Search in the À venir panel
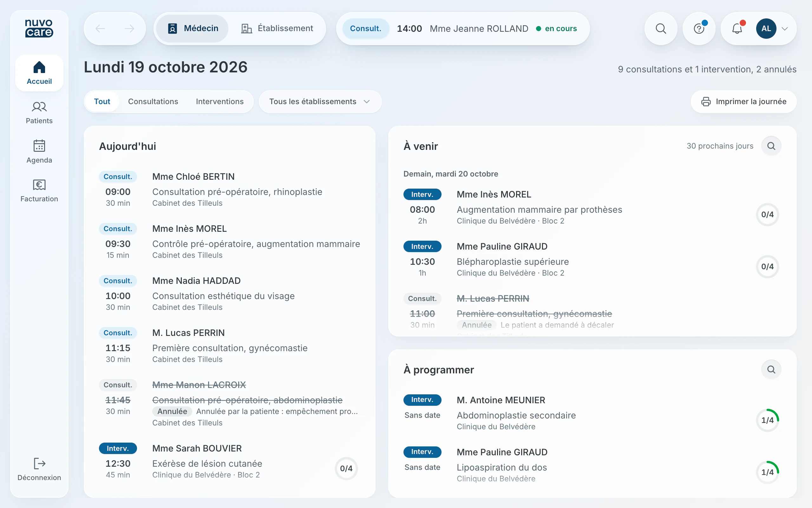This screenshot has width=812, height=508. (x=771, y=146)
